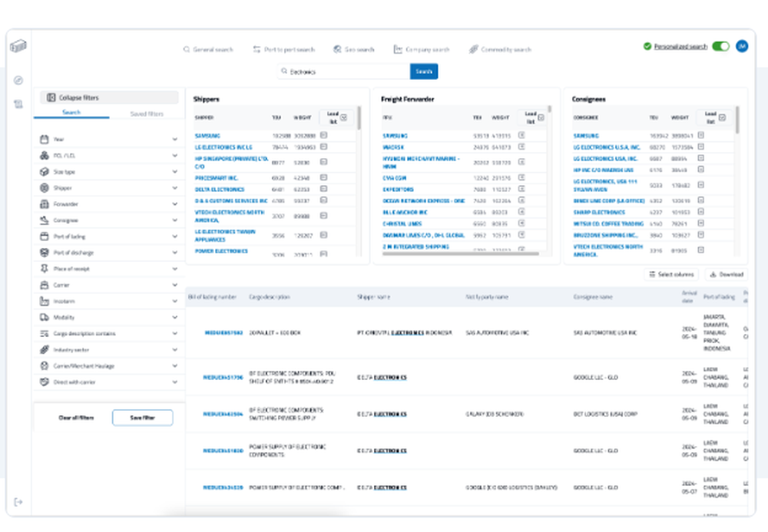768x532 pixels.
Task: Add CMA CGM forwarder to lead list
Action: click(x=521, y=177)
